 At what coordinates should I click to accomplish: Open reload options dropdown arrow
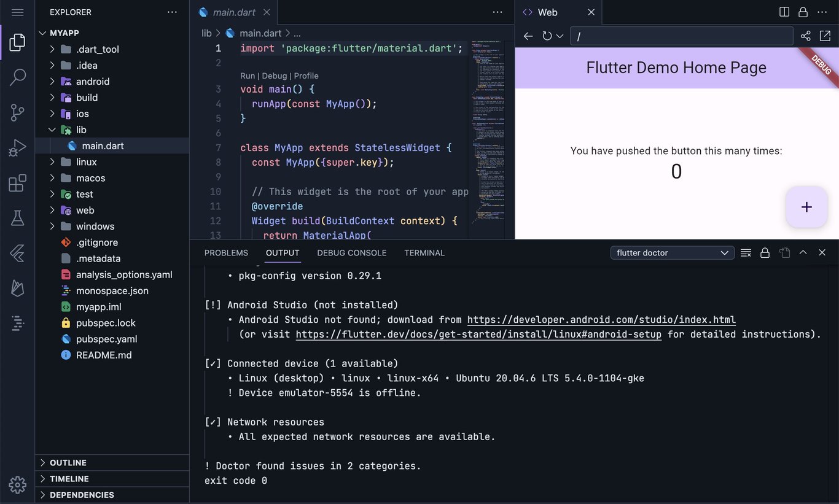(560, 36)
